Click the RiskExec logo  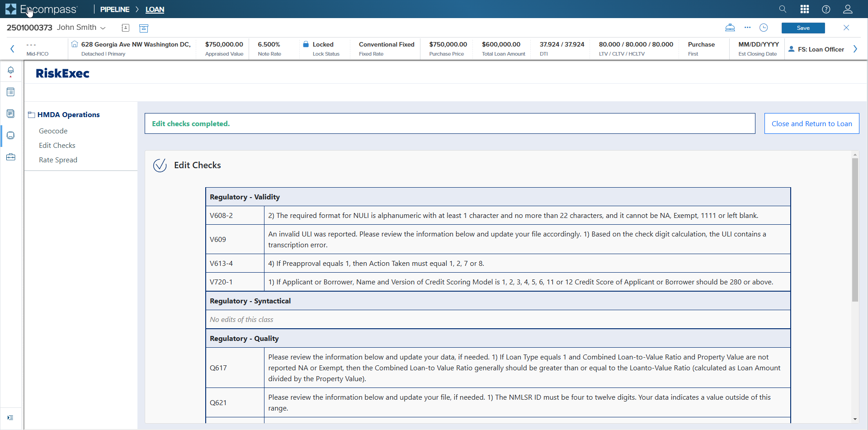62,73
